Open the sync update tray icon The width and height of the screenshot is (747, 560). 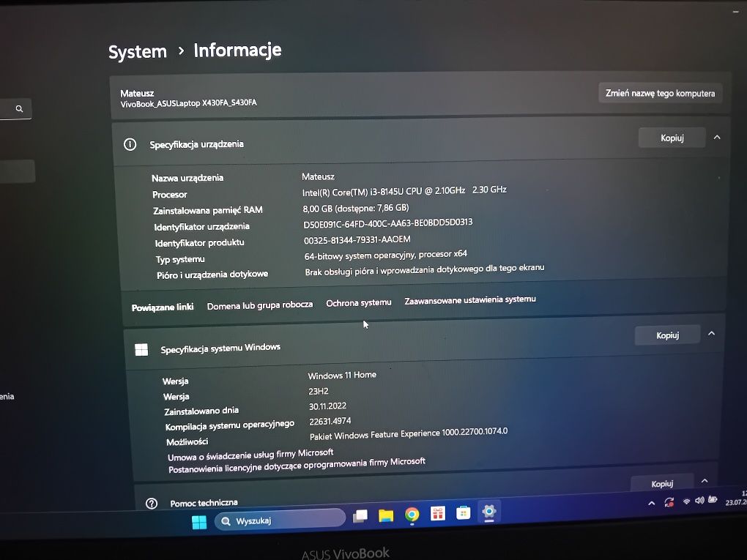(669, 502)
